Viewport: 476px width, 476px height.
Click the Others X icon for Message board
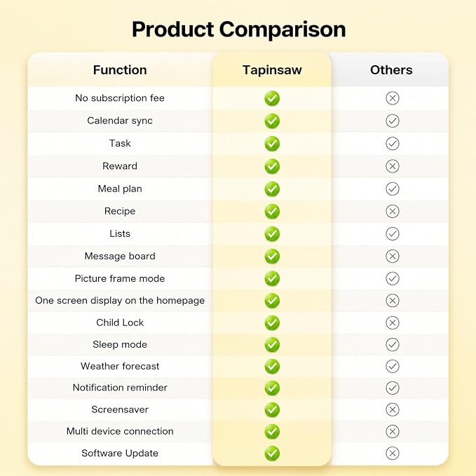coord(392,256)
